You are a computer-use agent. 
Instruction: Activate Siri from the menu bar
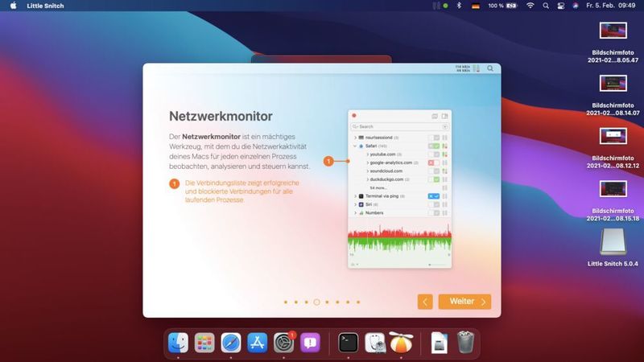[x=576, y=6]
